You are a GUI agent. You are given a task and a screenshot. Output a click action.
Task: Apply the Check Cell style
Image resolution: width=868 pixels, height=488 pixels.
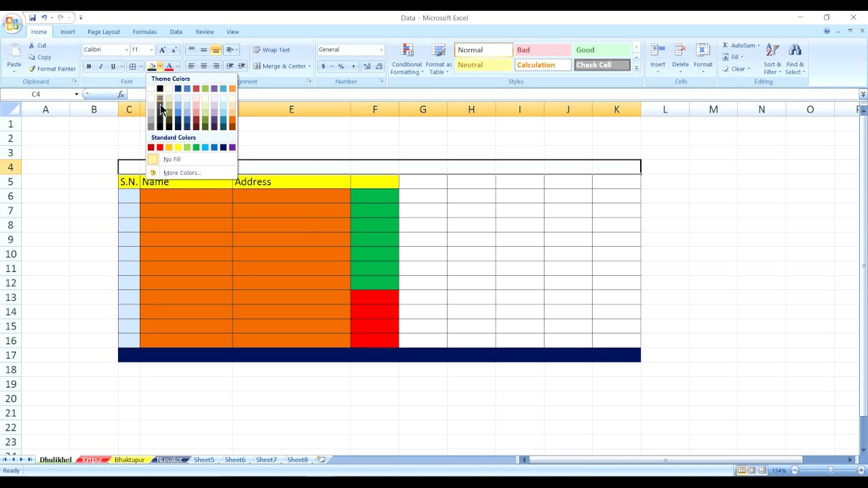[602, 65]
